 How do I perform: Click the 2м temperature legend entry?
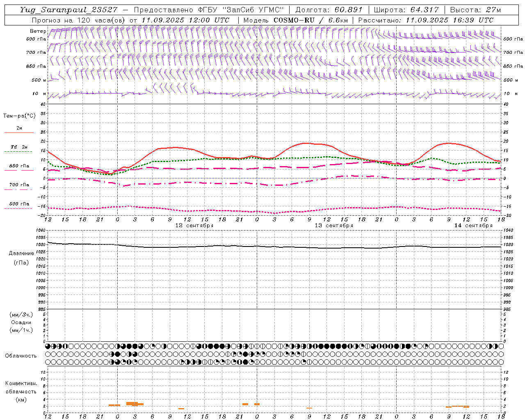click(19, 128)
